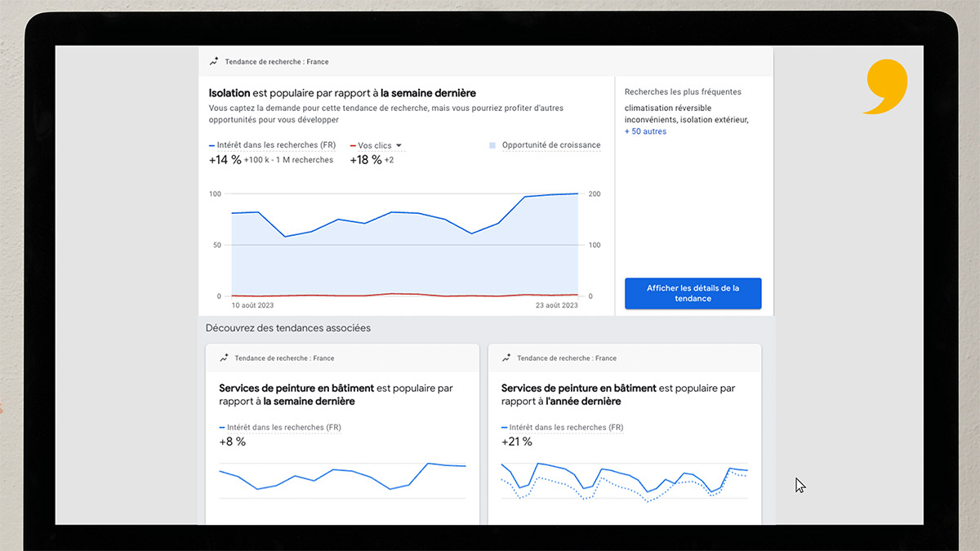980x551 pixels.
Task: Click the red 'Vos clics' line in the chart
Action: click(x=404, y=295)
